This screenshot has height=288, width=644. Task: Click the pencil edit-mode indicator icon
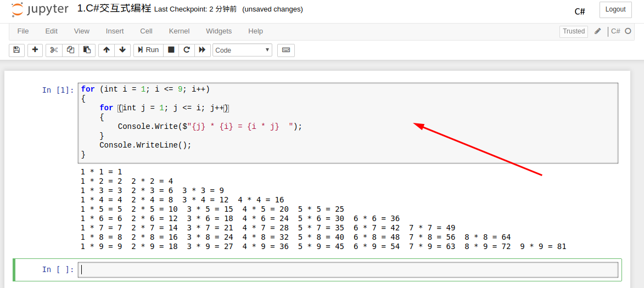tap(597, 31)
